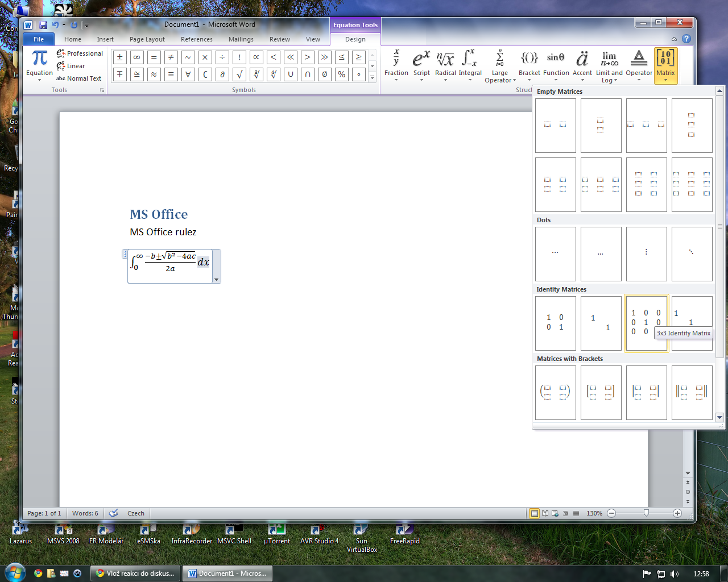Switch to the View tab

tap(313, 39)
